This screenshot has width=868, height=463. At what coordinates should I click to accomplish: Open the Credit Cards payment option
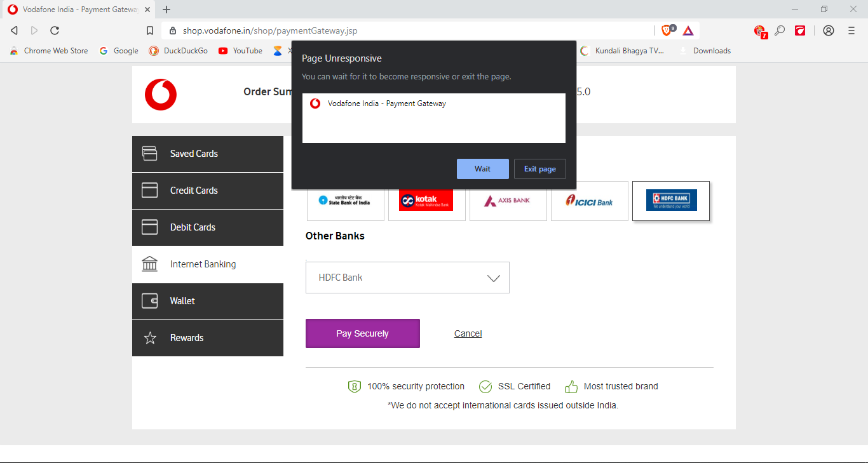pyautogui.click(x=208, y=191)
